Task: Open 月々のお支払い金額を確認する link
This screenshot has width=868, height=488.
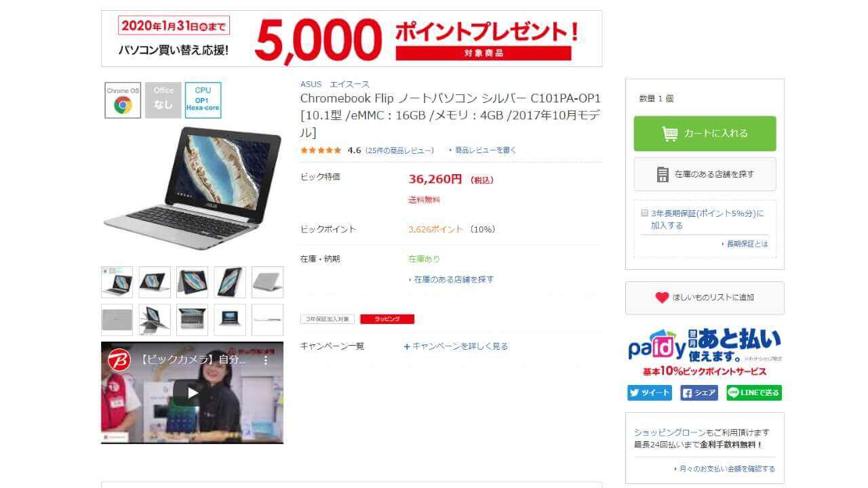Action: pyautogui.click(x=724, y=469)
